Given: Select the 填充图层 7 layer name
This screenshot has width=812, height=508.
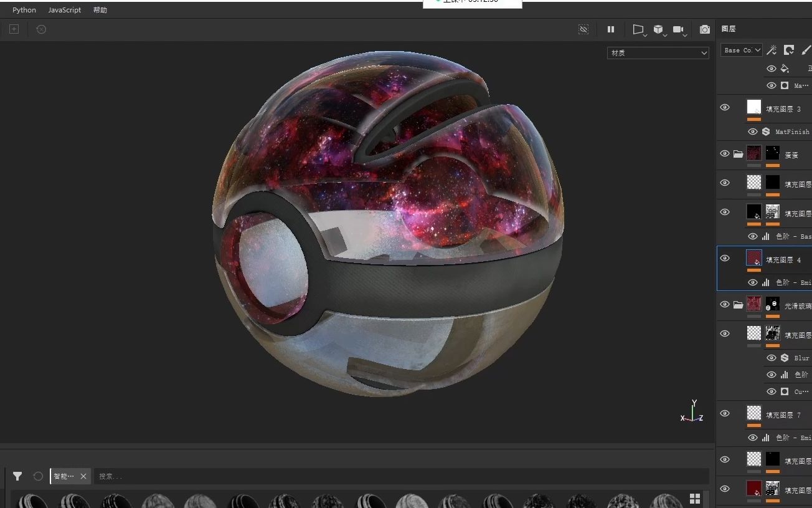Looking at the screenshot, I should 783,415.
